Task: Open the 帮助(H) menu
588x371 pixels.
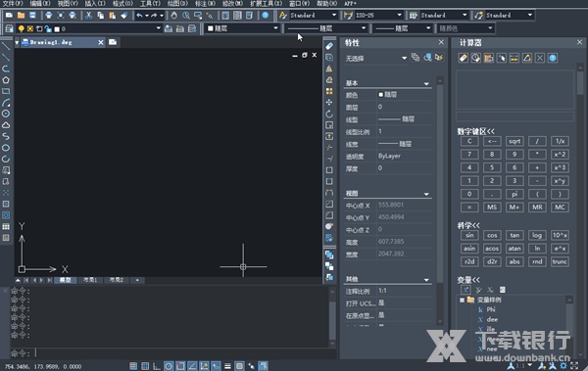Action: coord(326,3)
